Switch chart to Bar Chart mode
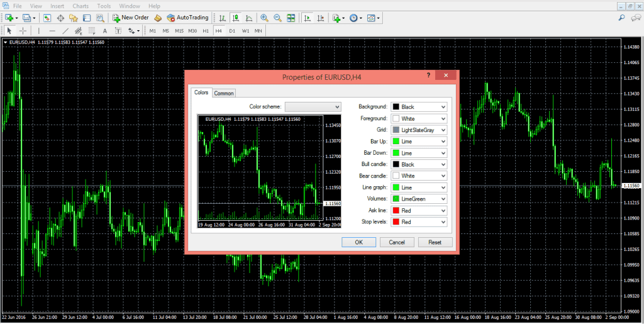This screenshot has height=324, width=644. [222, 18]
